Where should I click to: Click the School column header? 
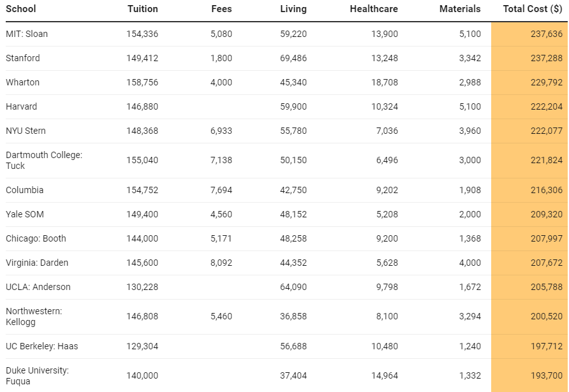(x=21, y=9)
